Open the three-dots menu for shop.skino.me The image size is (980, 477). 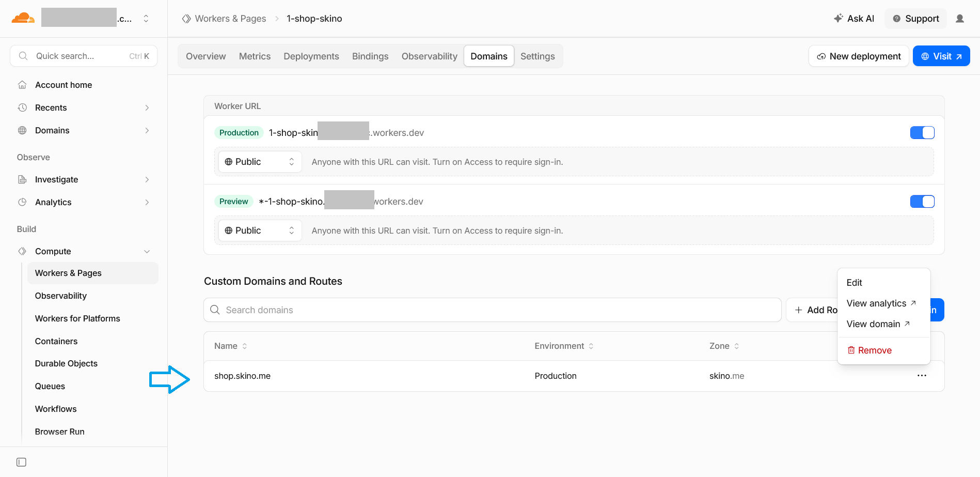[922, 375]
